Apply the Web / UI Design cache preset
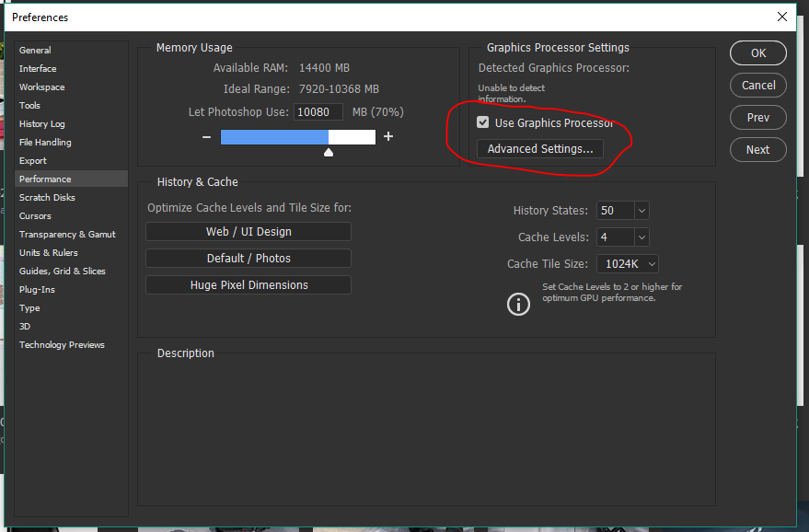 [x=248, y=231]
